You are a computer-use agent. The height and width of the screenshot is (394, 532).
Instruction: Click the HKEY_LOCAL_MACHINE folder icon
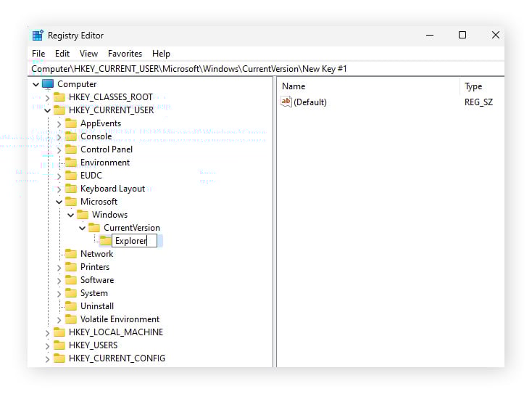point(59,332)
